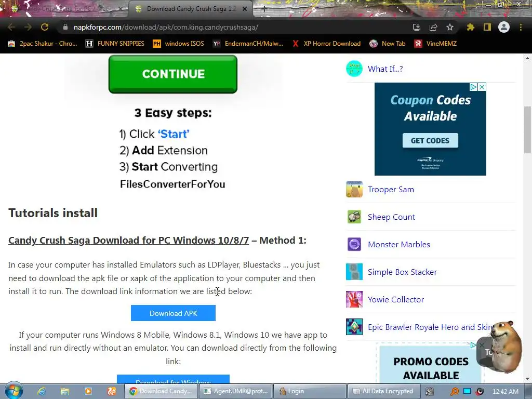This screenshot has width=532, height=399.
Task: Click the URL in the address bar
Action: pyautogui.click(x=166, y=27)
